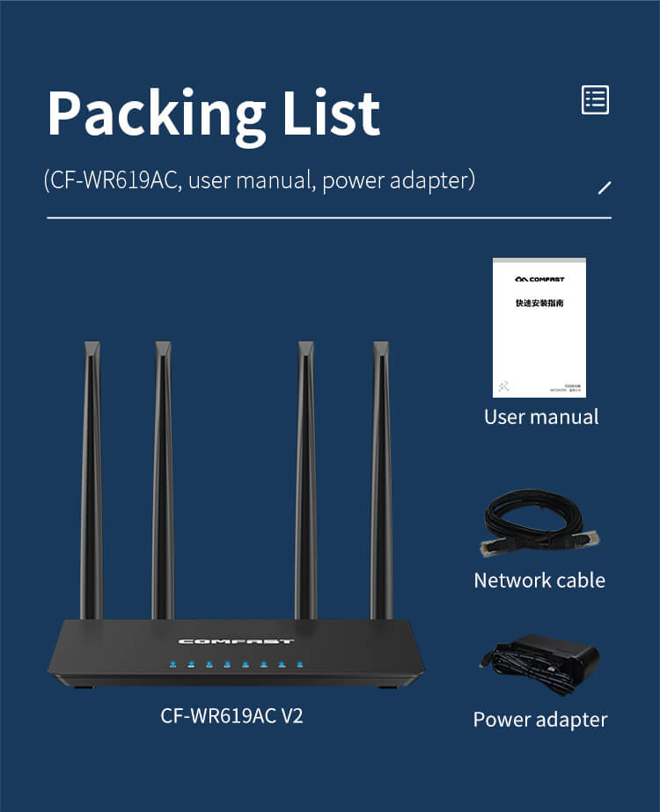Click the Power adapter label
Screen dimensions: 660x812
539,720
